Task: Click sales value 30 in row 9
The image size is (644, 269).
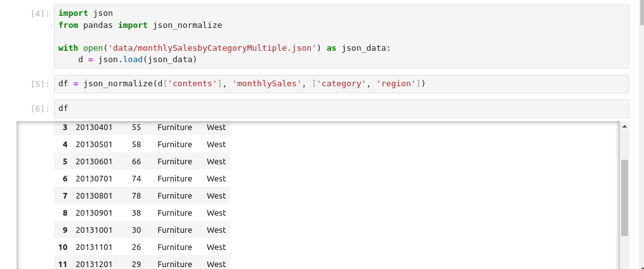Action: (136, 230)
